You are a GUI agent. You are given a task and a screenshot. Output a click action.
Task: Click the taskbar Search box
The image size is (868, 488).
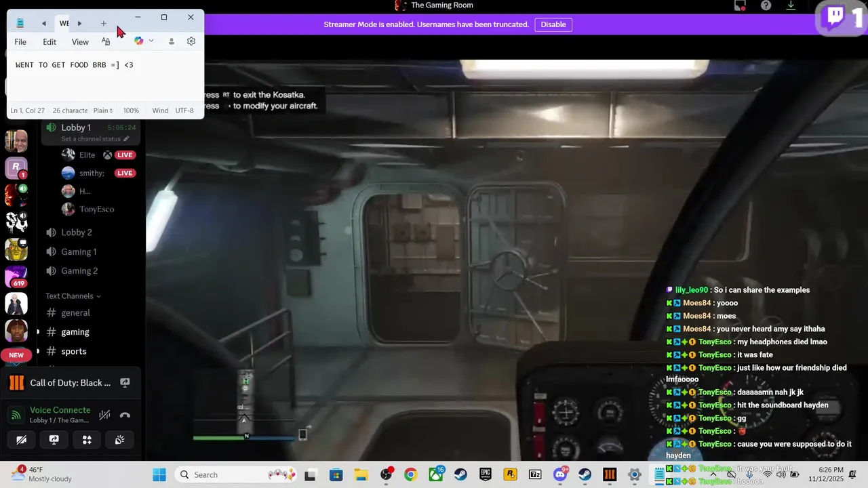(x=236, y=474)
